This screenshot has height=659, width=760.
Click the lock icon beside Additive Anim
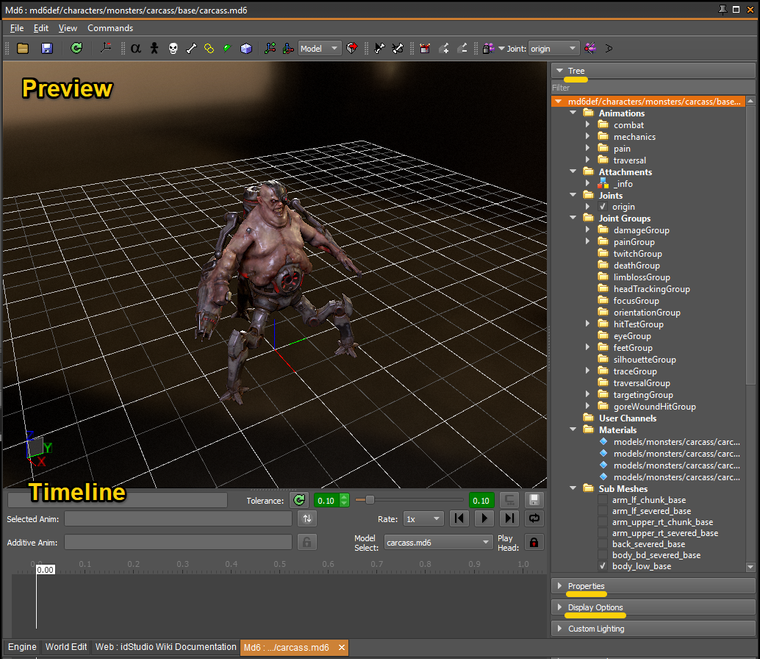click(307, 542)
